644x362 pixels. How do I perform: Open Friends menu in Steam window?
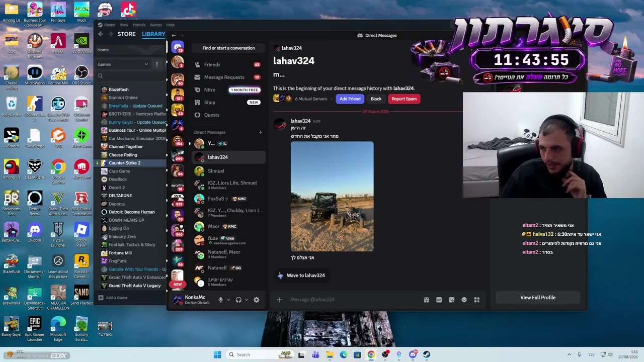139,25
